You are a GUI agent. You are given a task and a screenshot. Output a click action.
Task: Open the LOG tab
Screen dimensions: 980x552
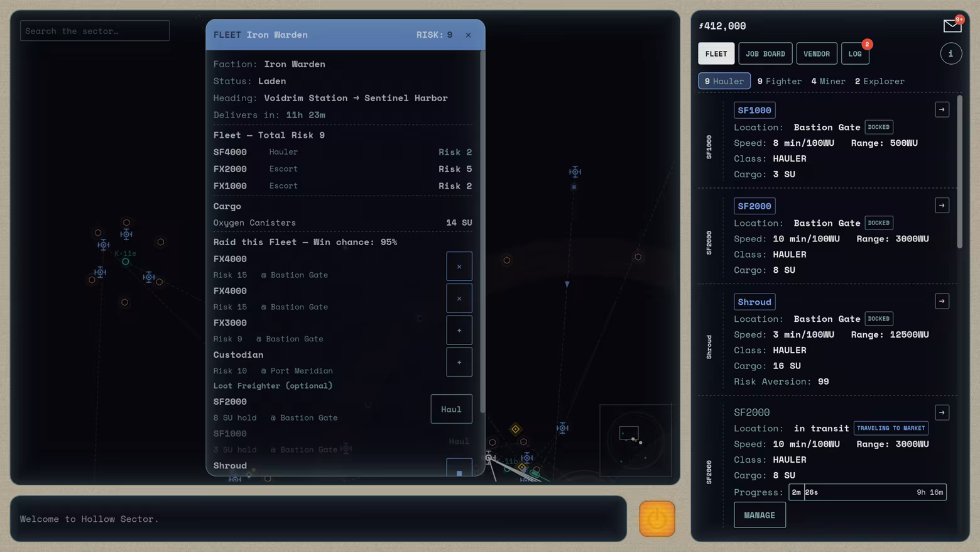click(855, 53)
